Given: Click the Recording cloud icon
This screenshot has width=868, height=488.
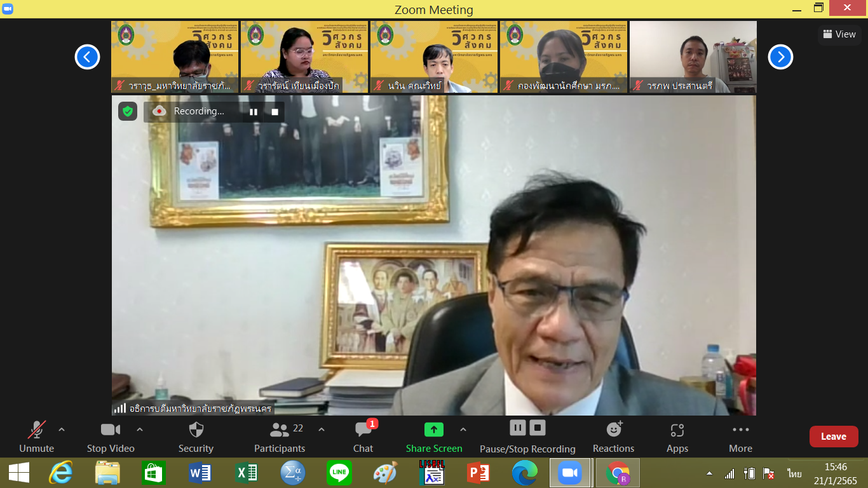Looking at the screenshot, I should (x=159, y=111).
